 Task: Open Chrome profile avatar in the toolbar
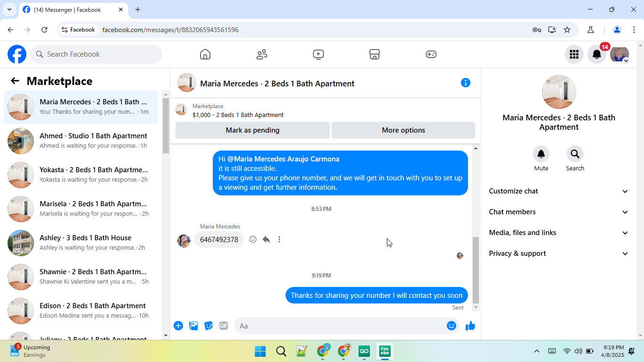[x=617, y=30]
